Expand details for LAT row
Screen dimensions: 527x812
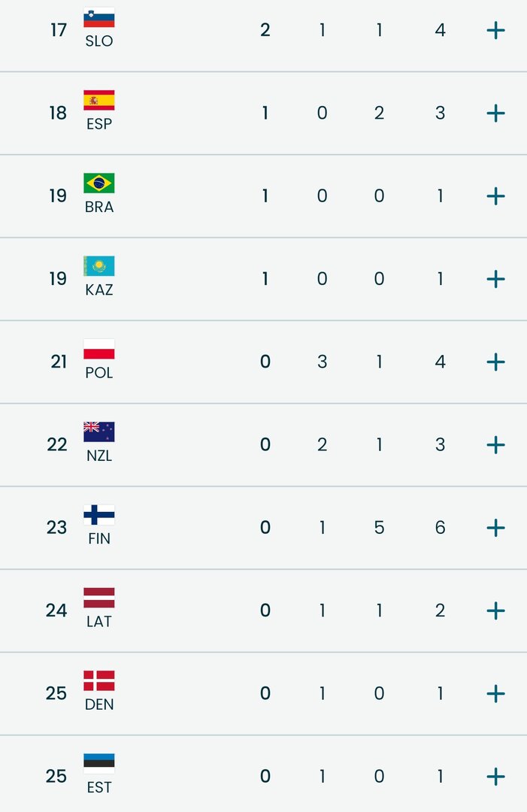coord(495,611)
